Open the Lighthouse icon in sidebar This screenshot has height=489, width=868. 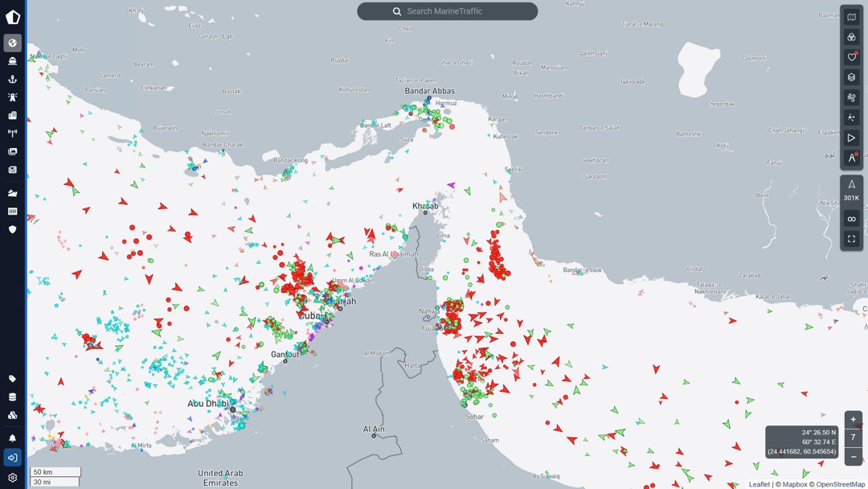pos(13,97)
